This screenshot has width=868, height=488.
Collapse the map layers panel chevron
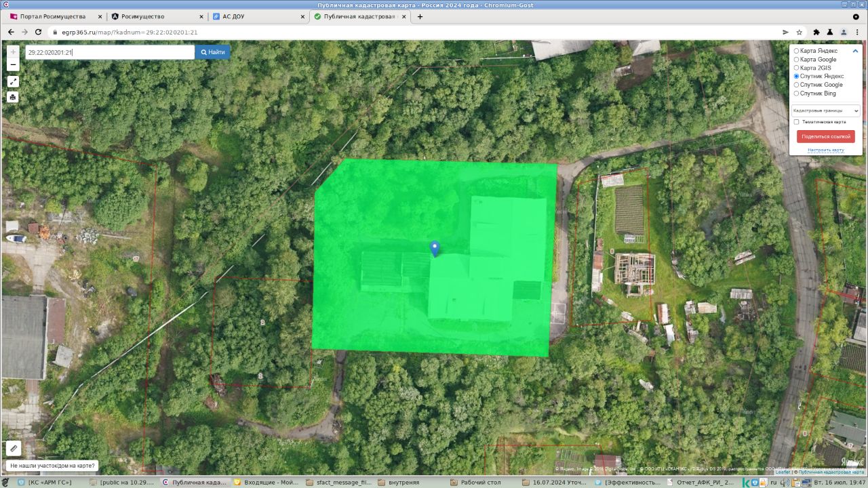coord(855,51)
